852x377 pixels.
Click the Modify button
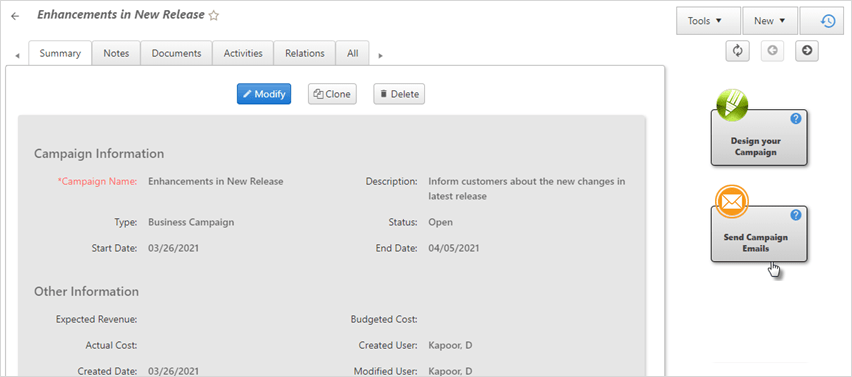264,94
